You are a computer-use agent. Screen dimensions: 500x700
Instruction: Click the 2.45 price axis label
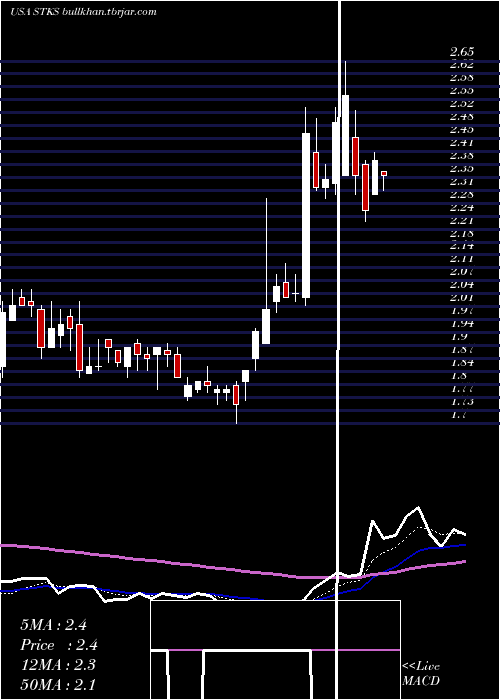click(462, 129)
